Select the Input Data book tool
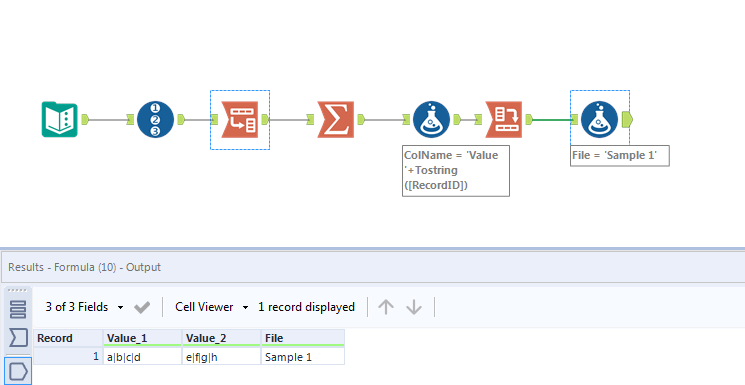 (x=59, y=119)
